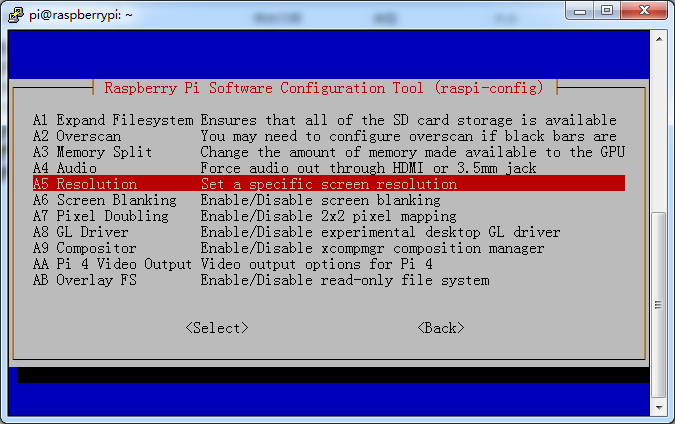Maximize the PuTTY terminal window

pos(607,11)
